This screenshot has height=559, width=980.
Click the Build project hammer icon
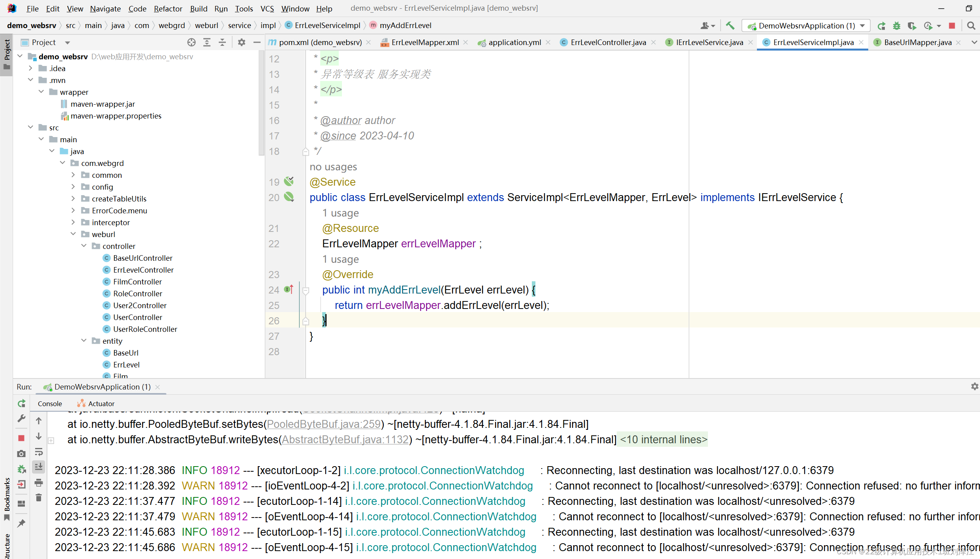pyautogui.click(x=730, y=26)
